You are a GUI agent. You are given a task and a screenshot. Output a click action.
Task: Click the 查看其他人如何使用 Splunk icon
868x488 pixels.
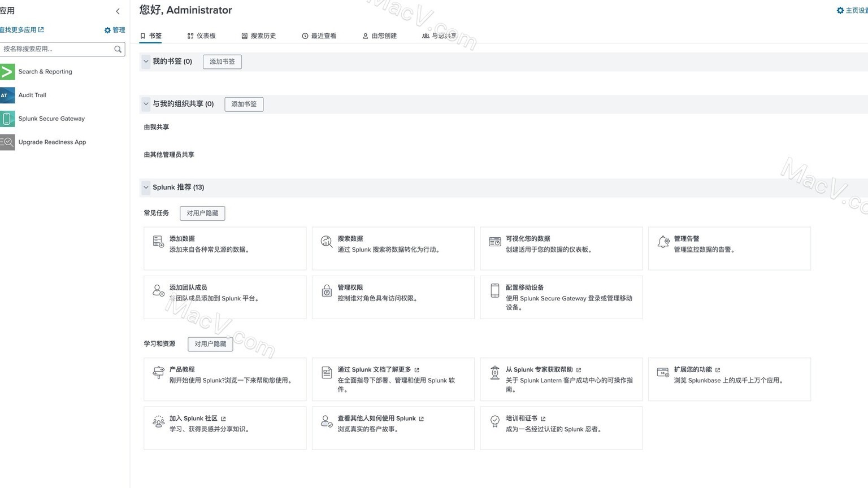[x=327, y=421]
